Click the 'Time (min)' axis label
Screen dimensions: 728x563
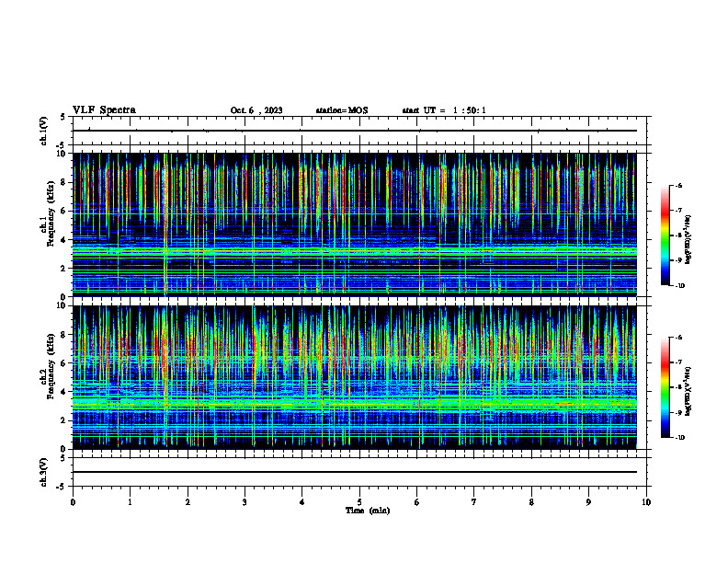pyautogui.click(x=368, y=511)
